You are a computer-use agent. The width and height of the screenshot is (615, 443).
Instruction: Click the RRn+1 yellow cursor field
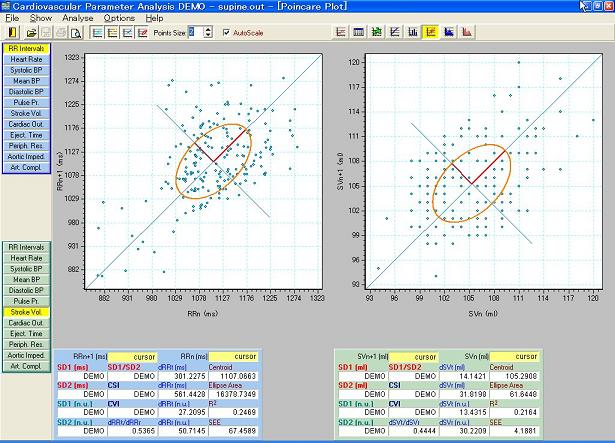click(132, 357)
